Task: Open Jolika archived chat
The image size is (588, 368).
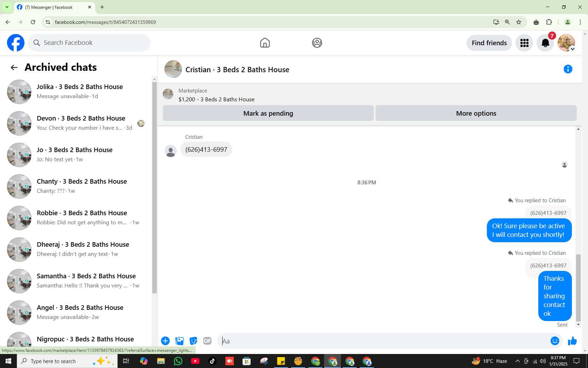Action: (76, 92)
